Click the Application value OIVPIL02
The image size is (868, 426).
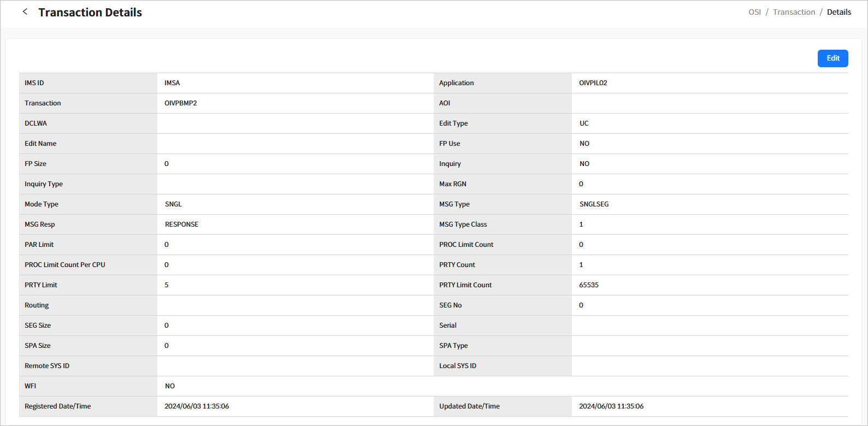click(593, 83)
